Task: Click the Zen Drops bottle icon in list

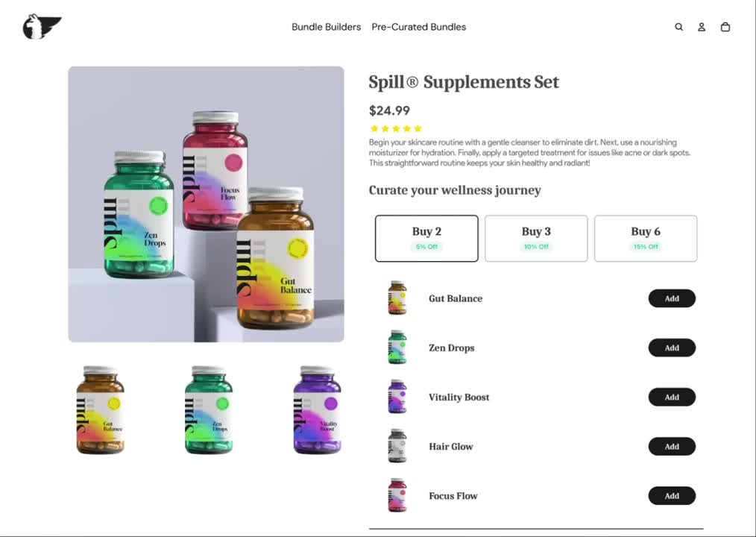Action: (x=397, y=347)
